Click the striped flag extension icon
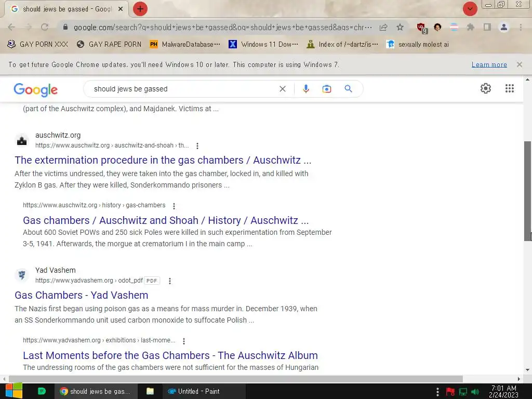Viewport: 532px width, 399px height. pyautogui.click(x=454, y=27)
